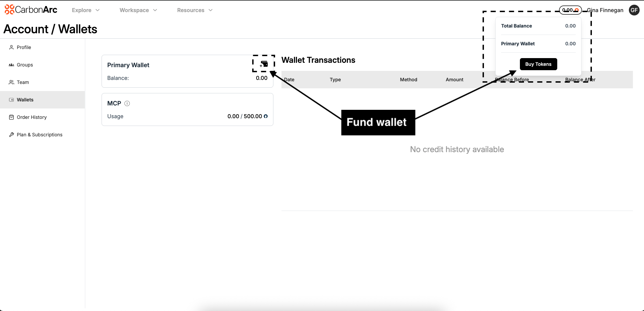Click the Team icon in the sidebar

(11, 82)
